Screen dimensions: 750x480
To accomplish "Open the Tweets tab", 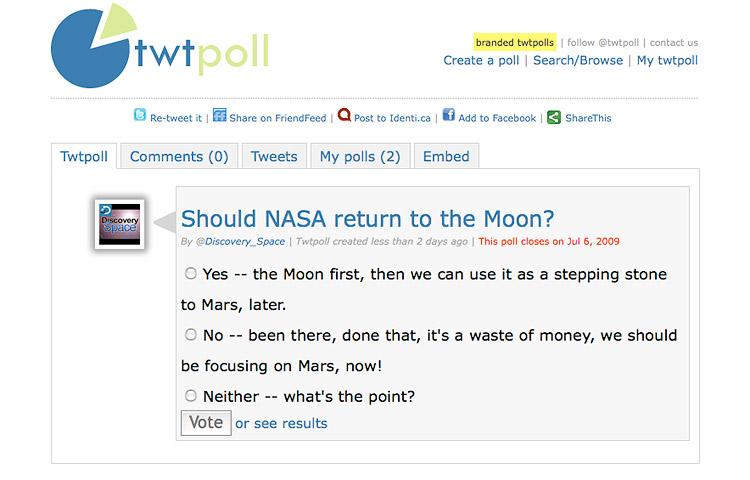I will pyautogui.click(x=274, y=157).
